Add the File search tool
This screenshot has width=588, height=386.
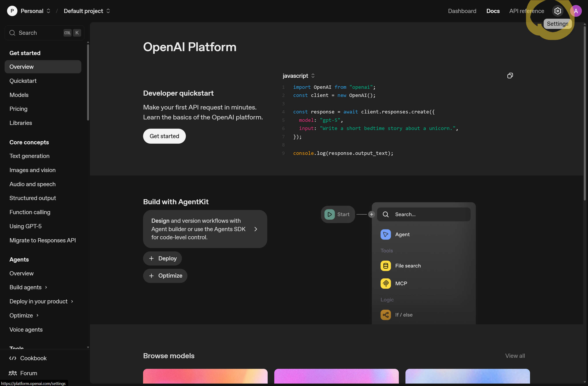tap(408, 266)
